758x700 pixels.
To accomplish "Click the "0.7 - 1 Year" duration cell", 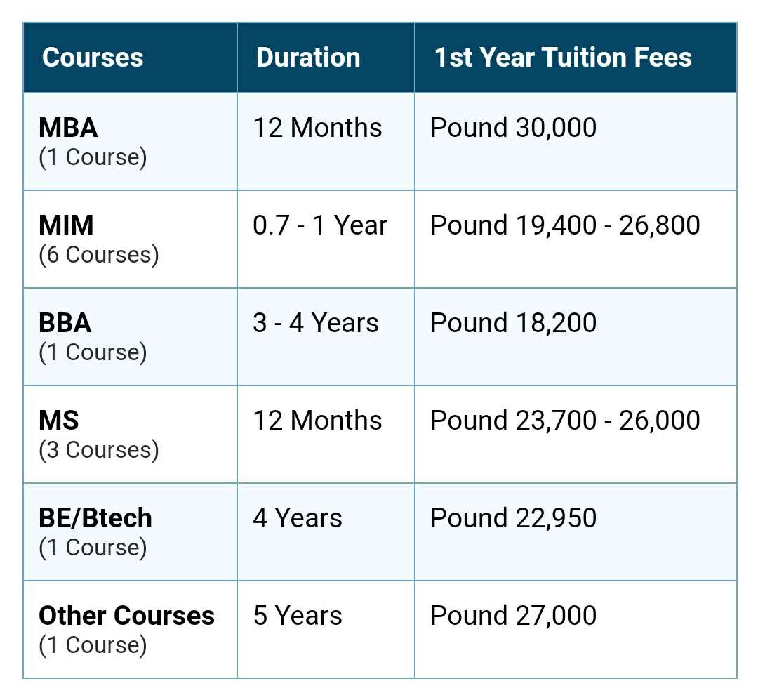I will [x=320, y=225].
